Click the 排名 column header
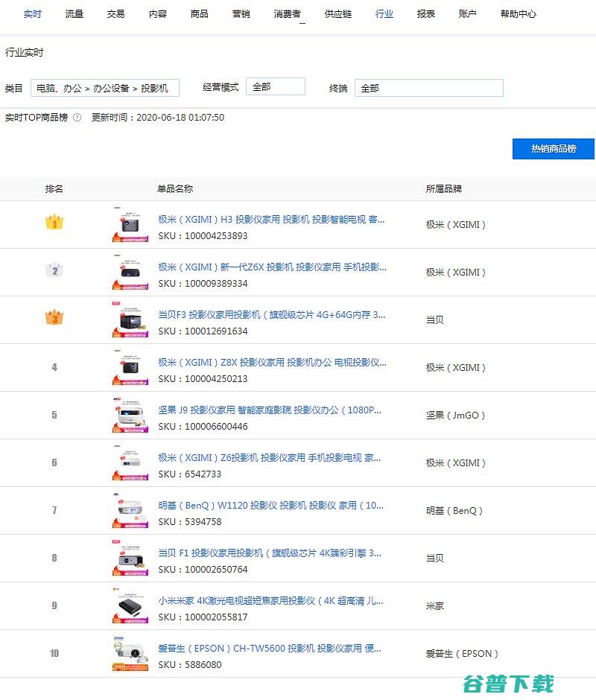 coord(54,189)
